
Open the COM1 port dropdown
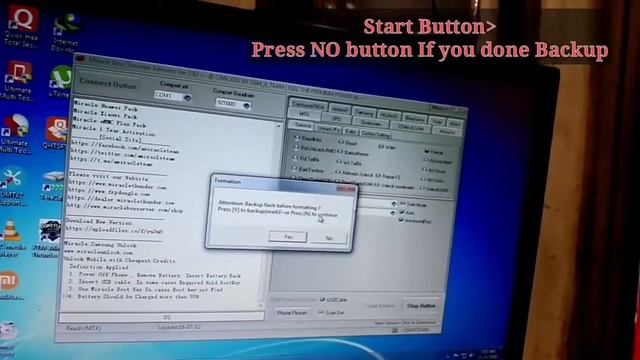(x=187, y=98)
